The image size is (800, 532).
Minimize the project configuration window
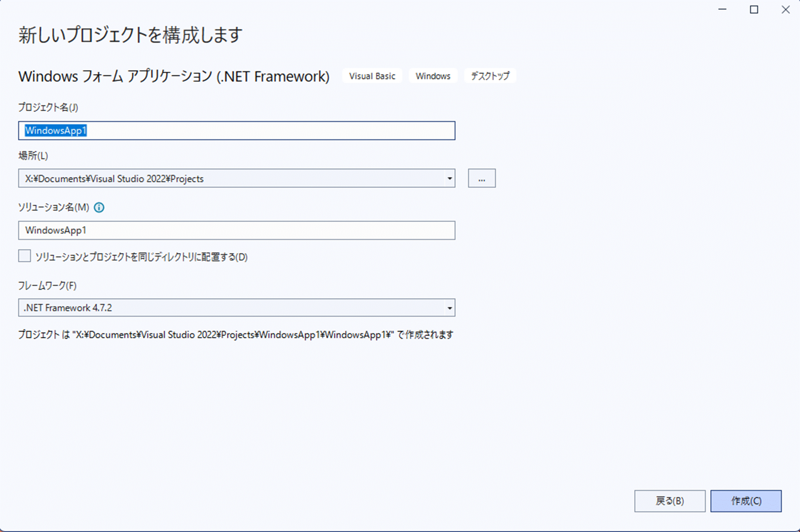click(x=722, y=9)
